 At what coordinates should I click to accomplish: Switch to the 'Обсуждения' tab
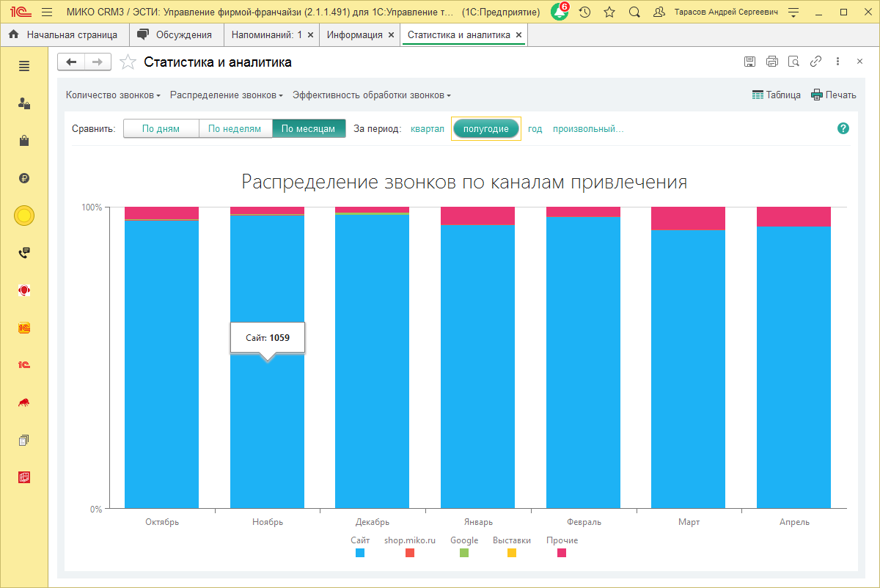pyautogui.click(x=176, y=34)
